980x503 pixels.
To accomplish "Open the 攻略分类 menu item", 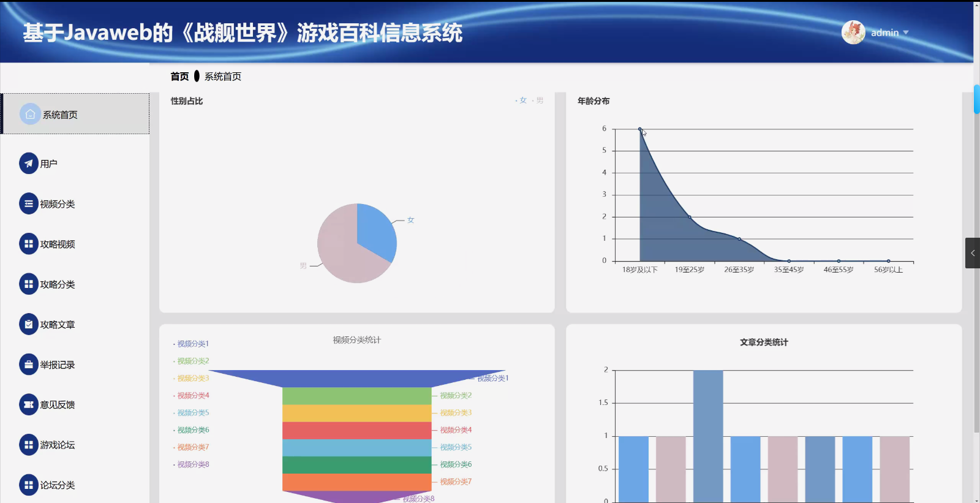I will (x=75, y=284).
